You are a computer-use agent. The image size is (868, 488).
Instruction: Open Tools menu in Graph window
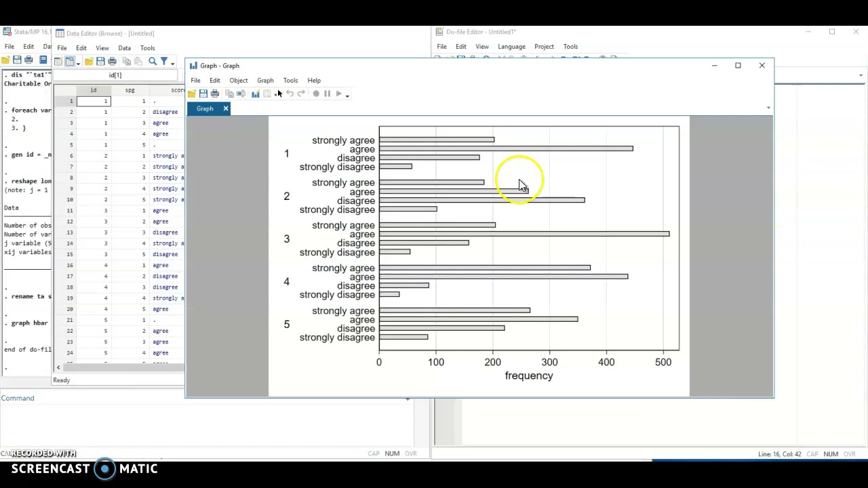click(x=290, y=80)
